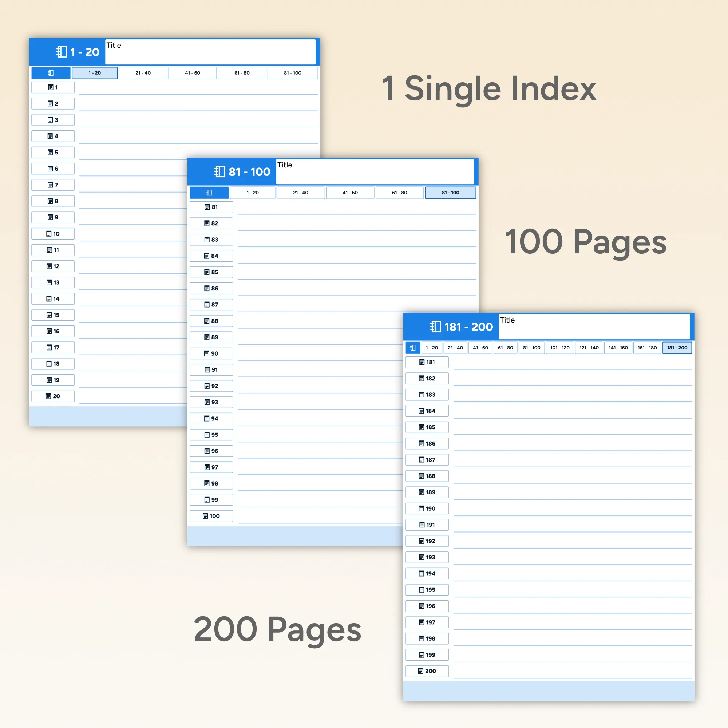
Task: Select 101 - 120 tab on third page
Action: coord(559,347)
